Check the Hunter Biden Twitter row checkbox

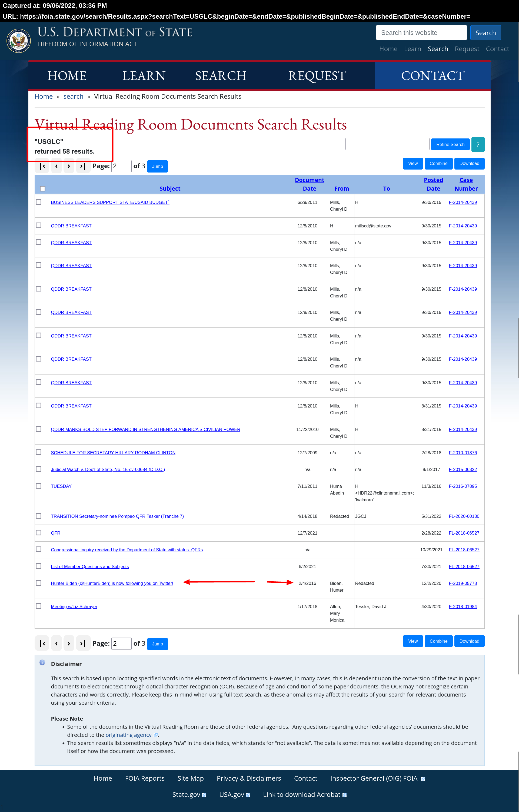(38, 583)
